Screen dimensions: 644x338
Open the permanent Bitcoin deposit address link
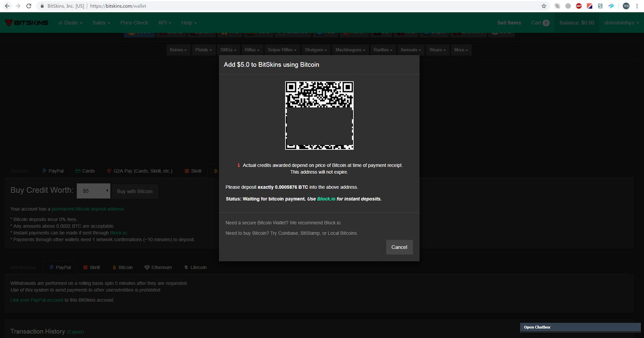88,209
